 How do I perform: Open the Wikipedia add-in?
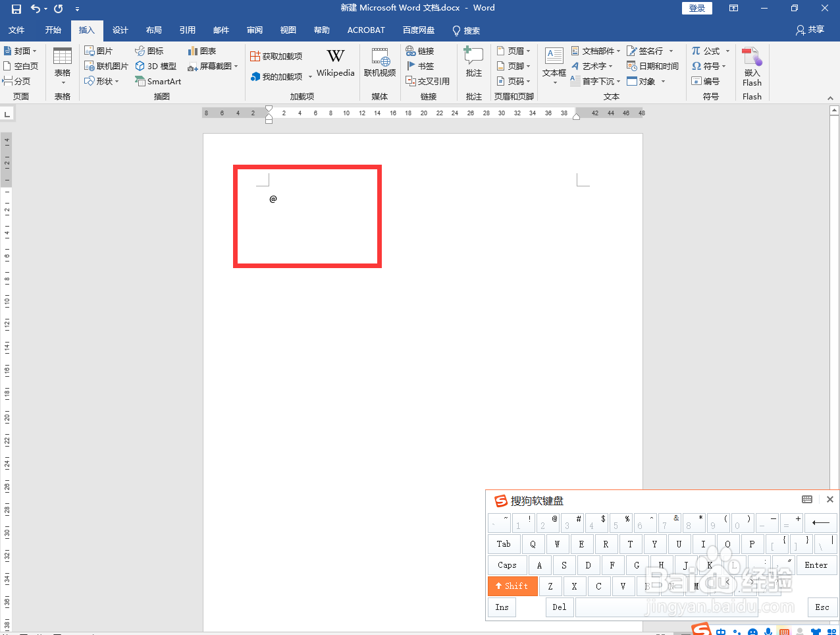pos(336,63)
